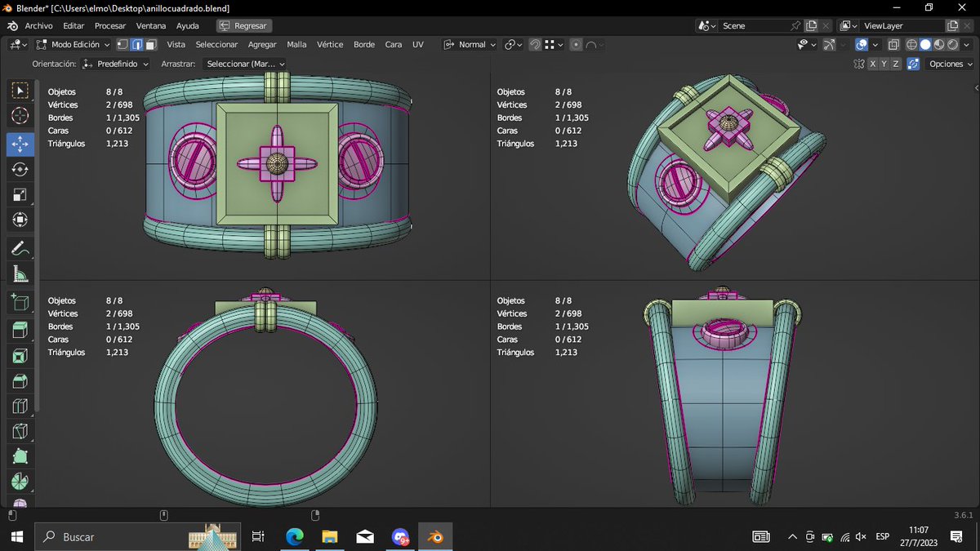
Task: Select the Knife tool
Action: click(20, 432)
